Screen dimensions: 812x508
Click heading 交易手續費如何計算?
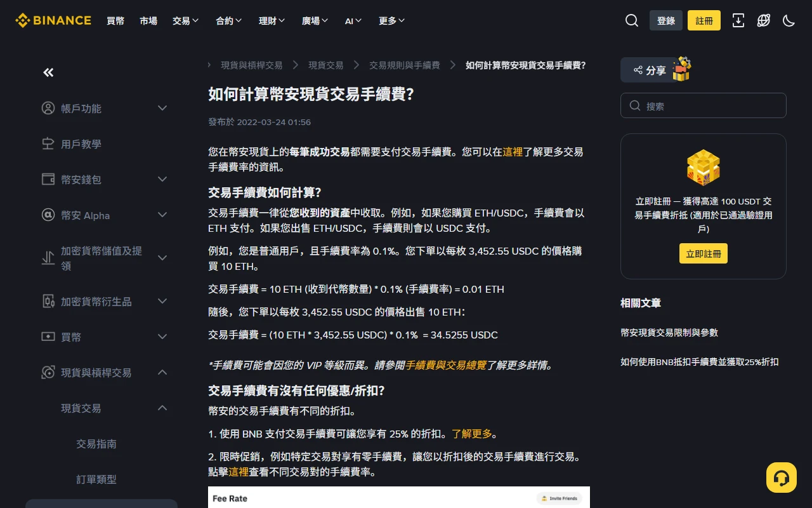tap(265, 192)
